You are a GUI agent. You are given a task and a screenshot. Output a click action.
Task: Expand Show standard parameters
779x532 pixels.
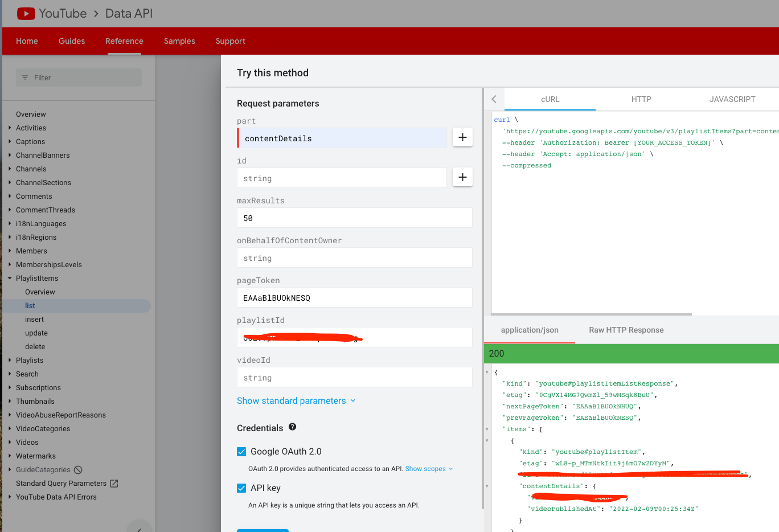coord(296,401)
